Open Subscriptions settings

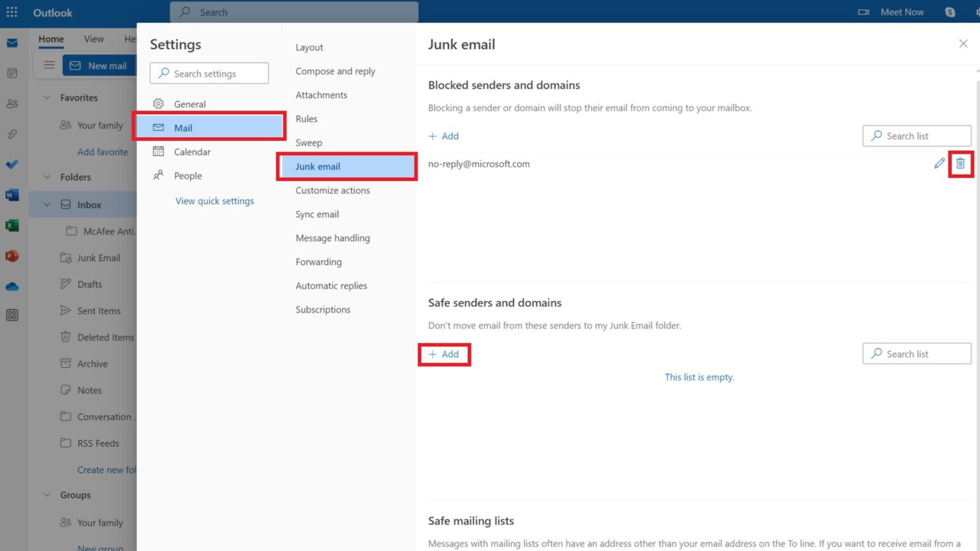[x=323, y=309]
